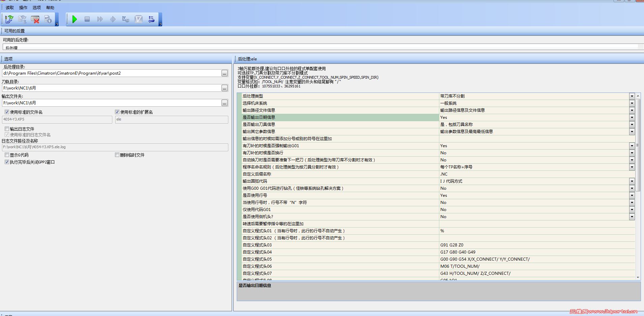Image resolution: width=644 pixels, height=316 pixels.
Task: Enable the 删除临时文件 checkbox
Action: tap(117, 155)
